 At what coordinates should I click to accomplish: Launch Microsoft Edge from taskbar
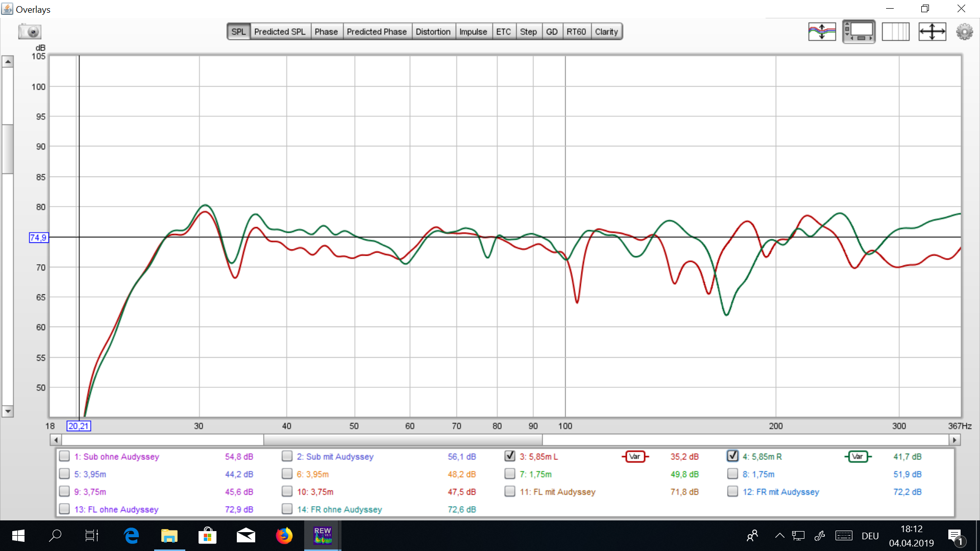point(131,536)
